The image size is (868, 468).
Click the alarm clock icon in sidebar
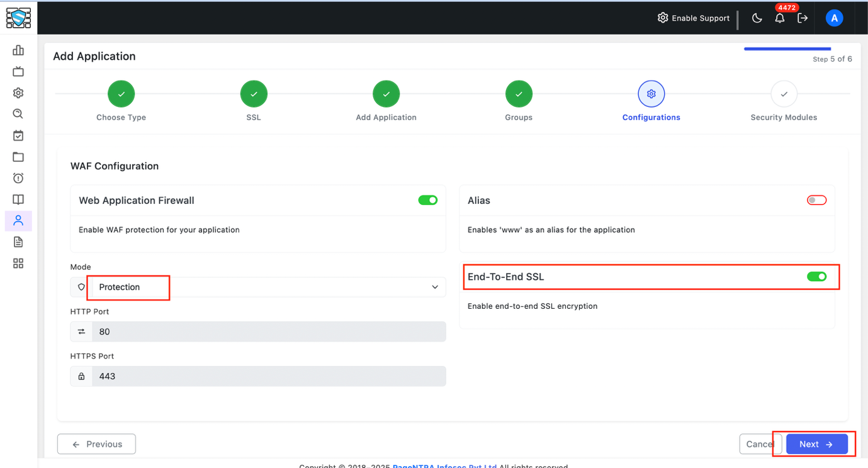[x=18, y=178]
